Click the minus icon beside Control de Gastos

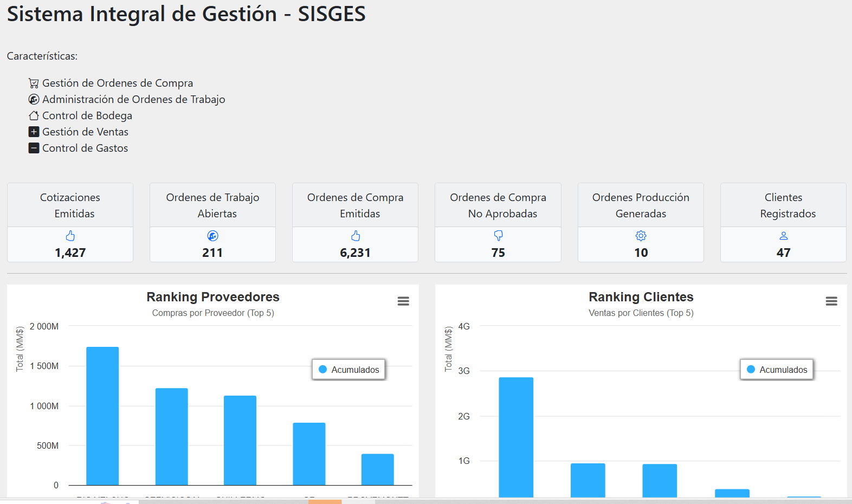click(34, 148)
